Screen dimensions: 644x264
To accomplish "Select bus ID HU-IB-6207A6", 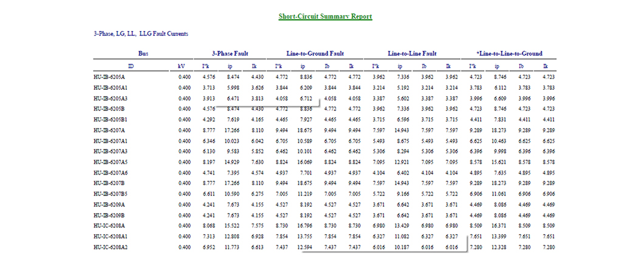I will 111,172.
